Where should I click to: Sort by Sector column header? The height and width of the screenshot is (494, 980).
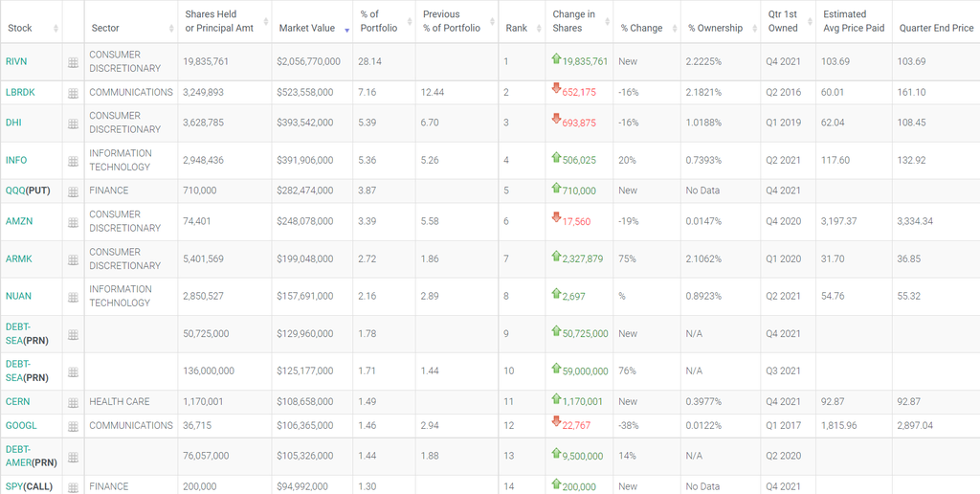coord(131,28)
